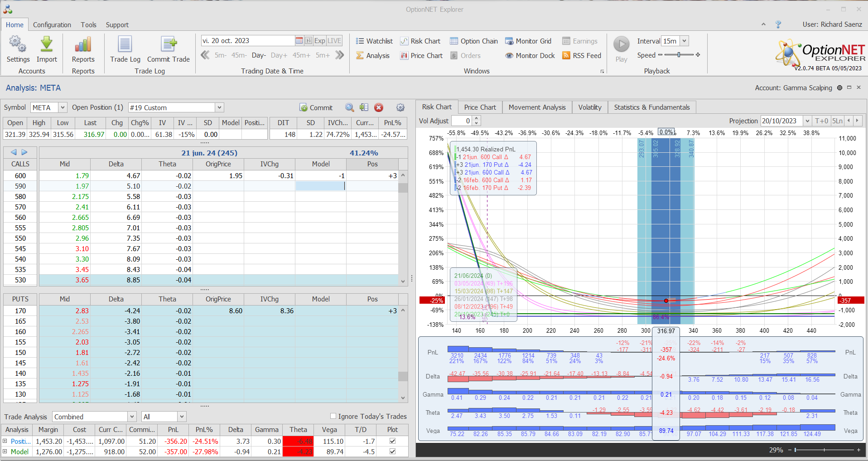The height and width of the screenshot is (461, 868).
Task: Switch to the Support ribbon tab
Action: click(117, 25)
